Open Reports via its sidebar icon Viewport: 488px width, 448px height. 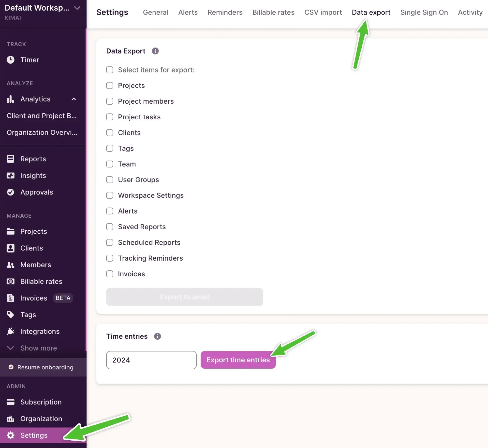pyautogui.click(x=10, y=159)
